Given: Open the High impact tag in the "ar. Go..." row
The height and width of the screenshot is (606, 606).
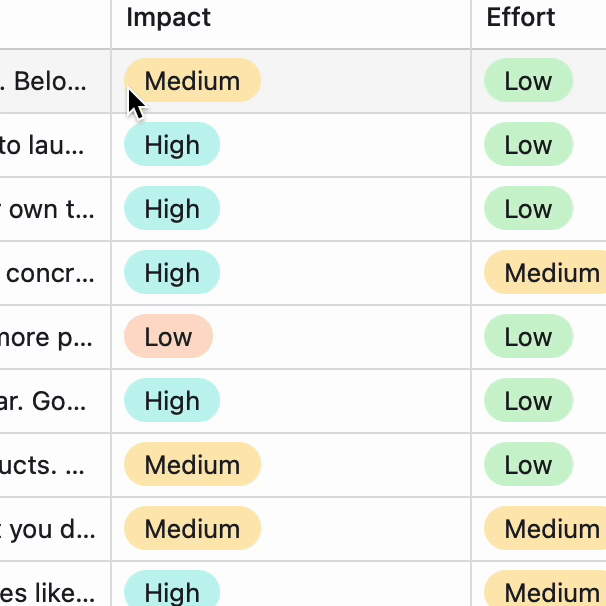Looking at the screenshot, I should (x=172, y=401).
